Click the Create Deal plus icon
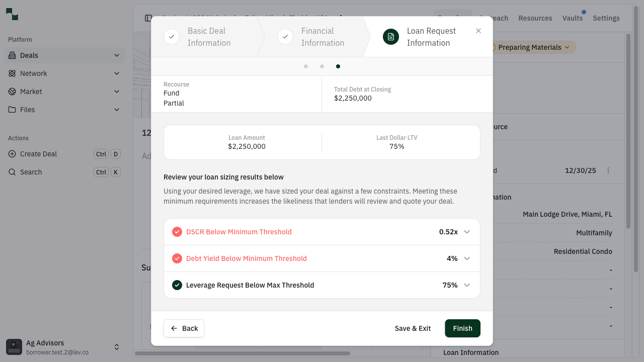 (x=12, y=154)
